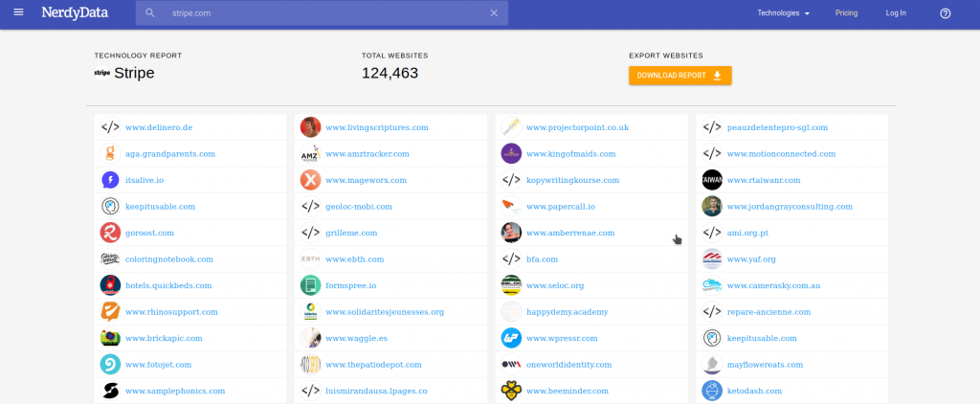The height and width of the screenshot is (404, 980).
Task: Open peauzdetentepro-sgl.com link
Action: click(777, 127)
